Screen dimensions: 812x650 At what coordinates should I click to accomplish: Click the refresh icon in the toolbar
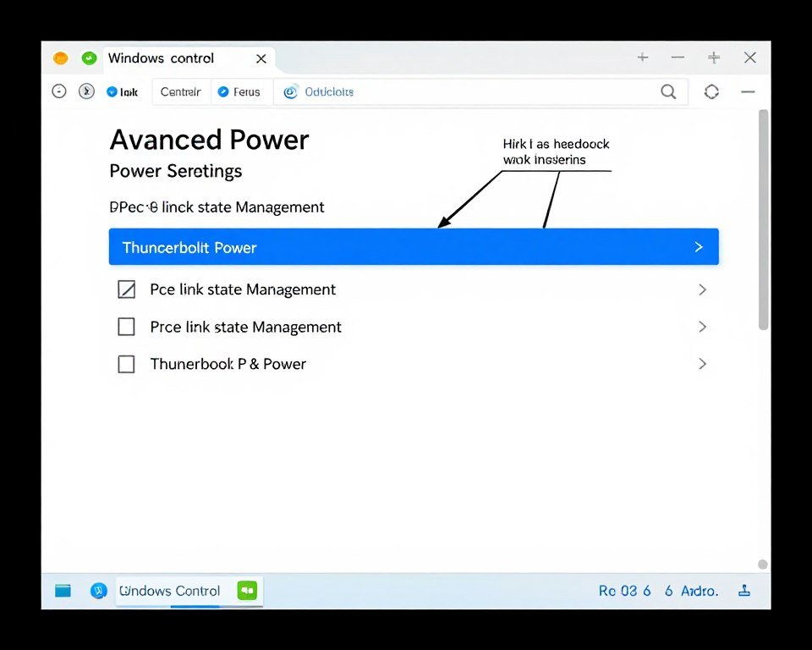pyautogui.click(x=711, y=91)
